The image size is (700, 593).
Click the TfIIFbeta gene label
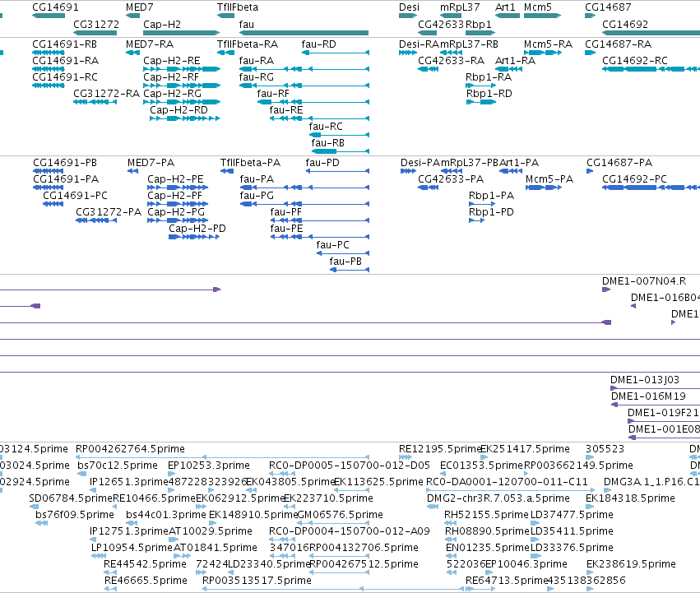pyautogui.click(x=238, y=7)
